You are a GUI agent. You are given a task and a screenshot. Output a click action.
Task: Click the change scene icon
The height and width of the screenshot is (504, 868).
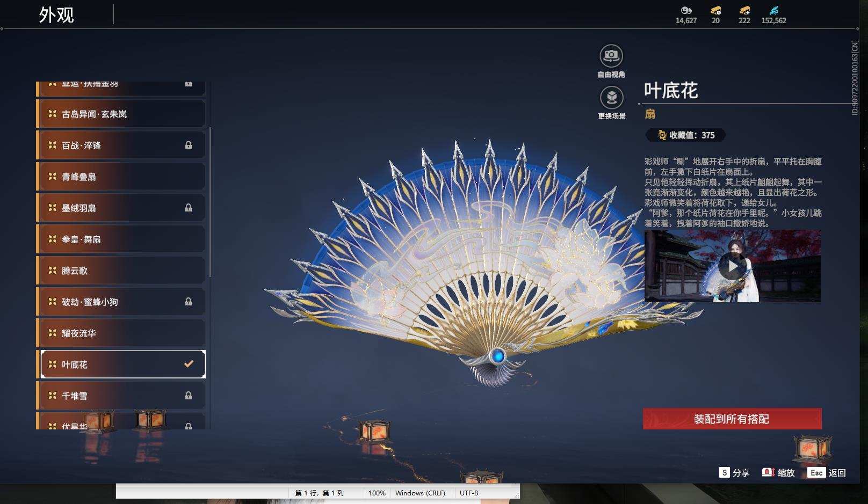click(611, 97)
